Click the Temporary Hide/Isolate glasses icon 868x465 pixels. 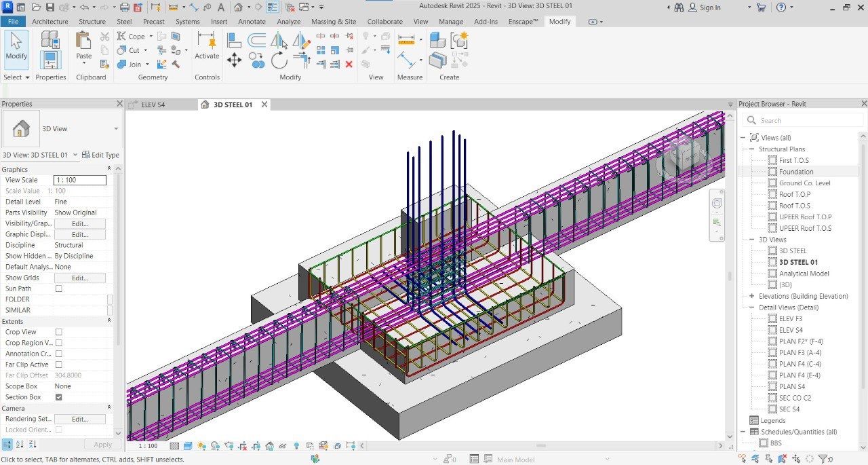click(283, 446)
